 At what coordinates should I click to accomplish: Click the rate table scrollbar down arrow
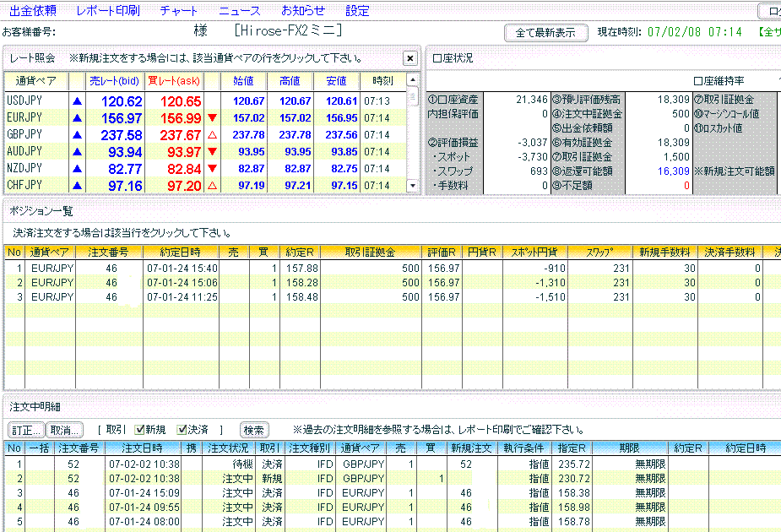click(412, 185)
